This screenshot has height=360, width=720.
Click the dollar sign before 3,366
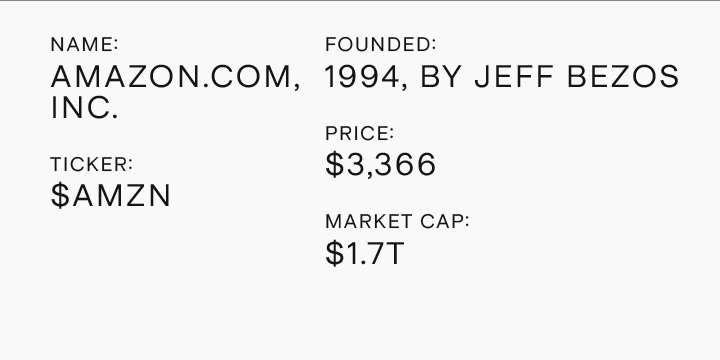tap(334, 164)
